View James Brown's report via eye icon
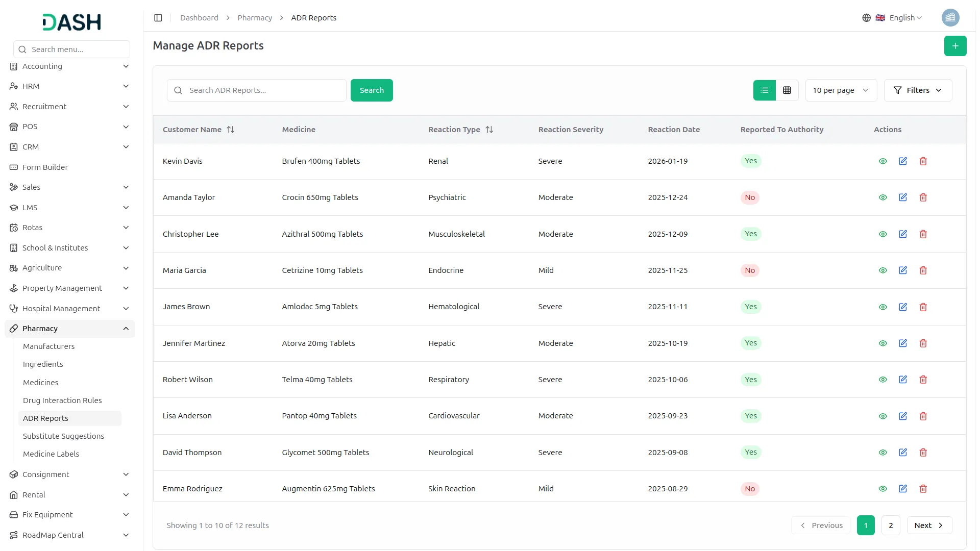980x551 pixels. [x=883, y=307]
